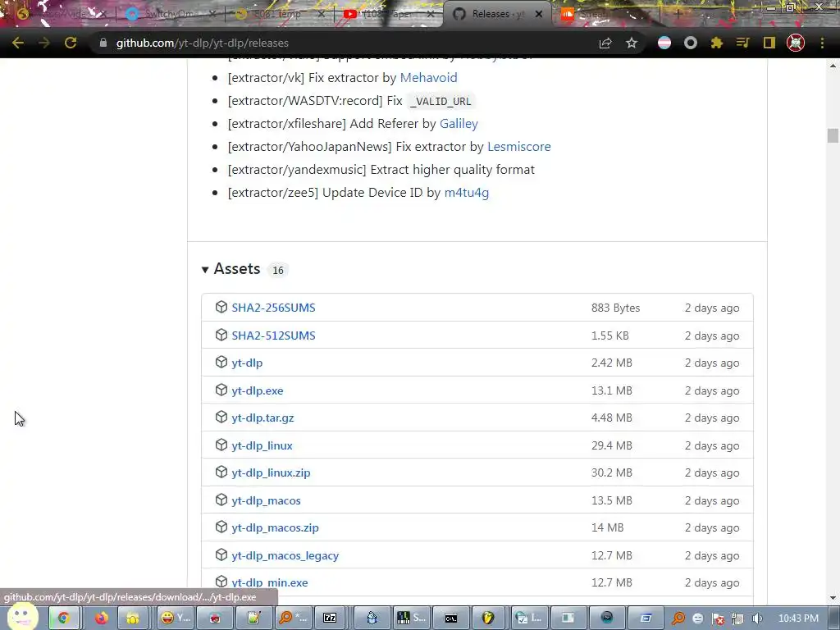Image resolution: width=840 pixels, height=630 pixels.
Task: Switch to the YouTube tab
Action: (388, 14)
